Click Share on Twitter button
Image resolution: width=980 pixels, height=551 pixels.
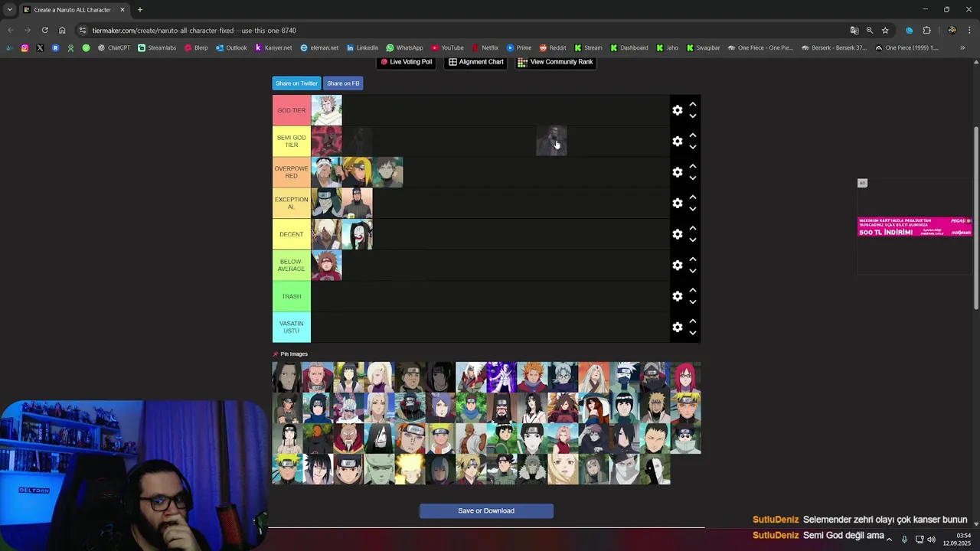click(296, 83)
